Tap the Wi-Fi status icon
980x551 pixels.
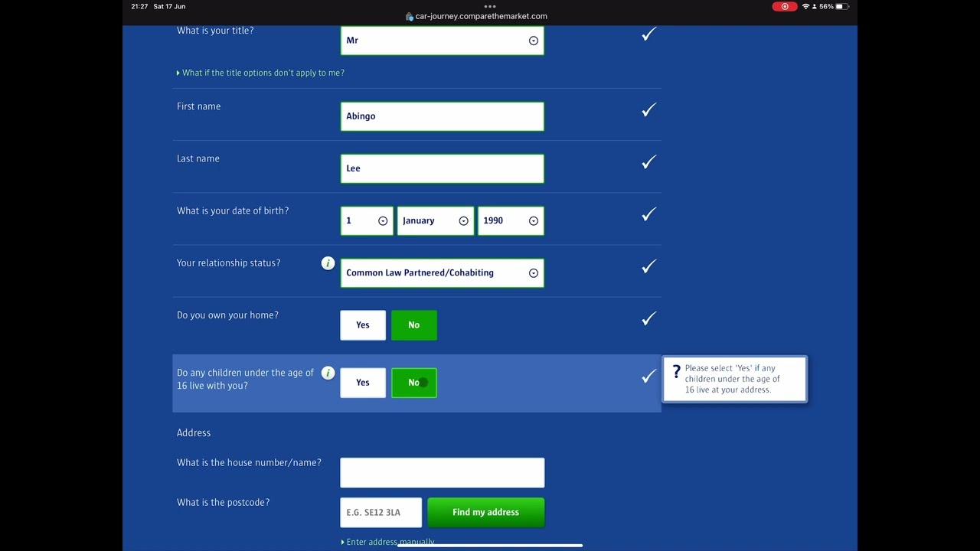coord(805,6)
